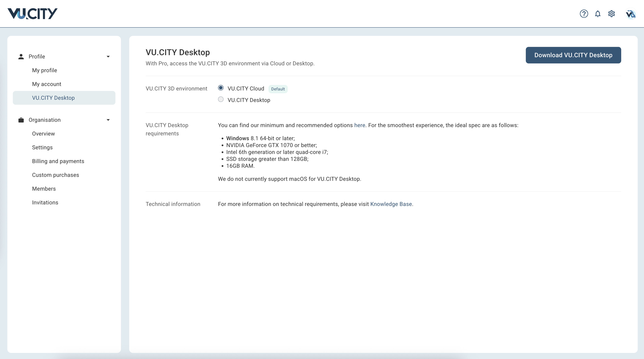Collapse the Profile section arrow

(x=108, y=57)
